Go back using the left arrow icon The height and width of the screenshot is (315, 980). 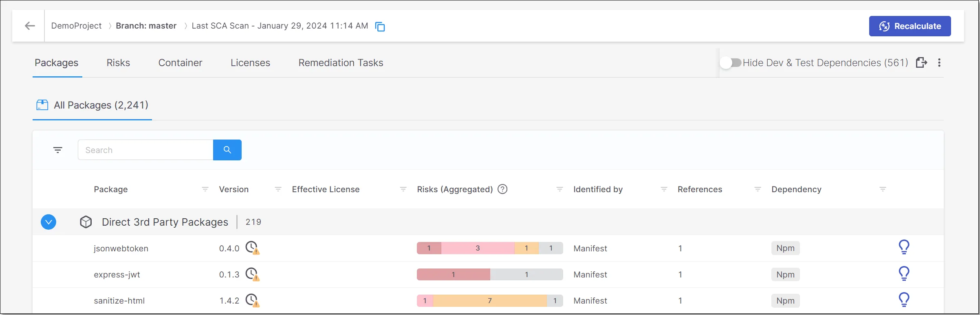point(30,26)
